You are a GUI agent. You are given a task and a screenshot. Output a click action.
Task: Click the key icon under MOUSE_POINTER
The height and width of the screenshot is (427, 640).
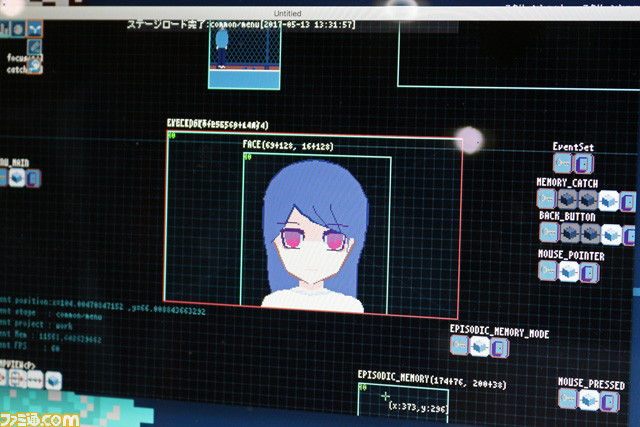[x=548, y=271]
